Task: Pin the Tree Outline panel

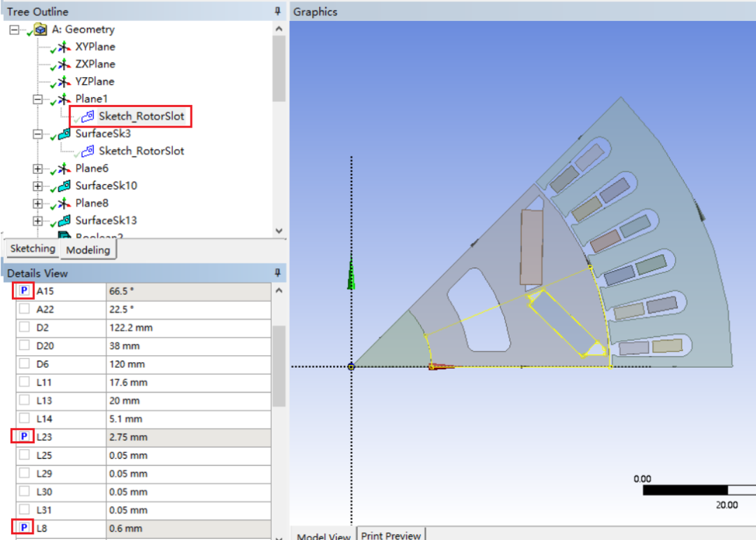Action: (278, 11)
